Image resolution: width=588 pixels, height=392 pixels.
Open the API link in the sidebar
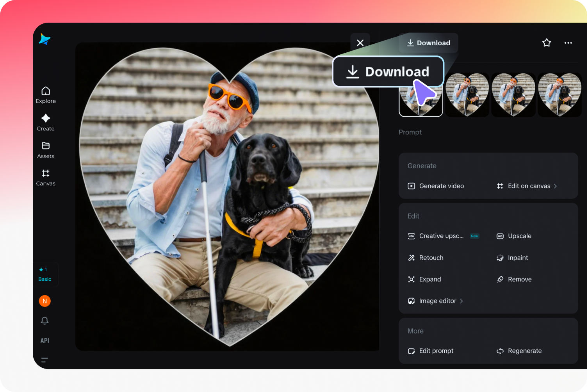[x=45, y=340]
